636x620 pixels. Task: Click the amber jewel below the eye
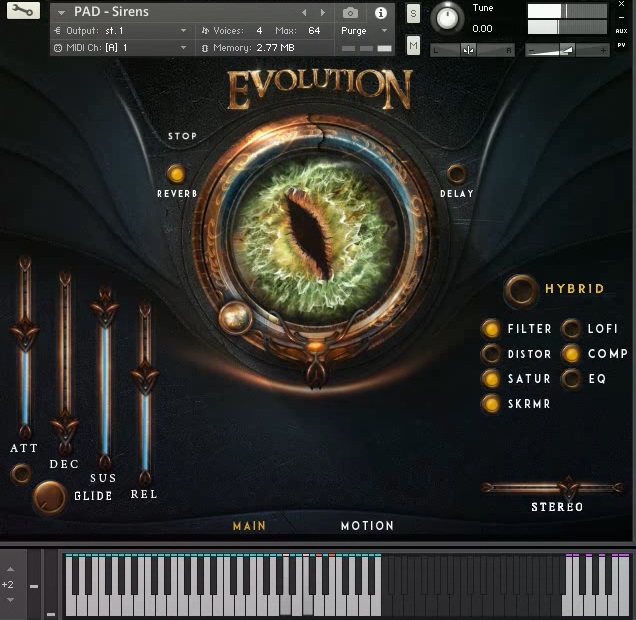tap(315, 347)
